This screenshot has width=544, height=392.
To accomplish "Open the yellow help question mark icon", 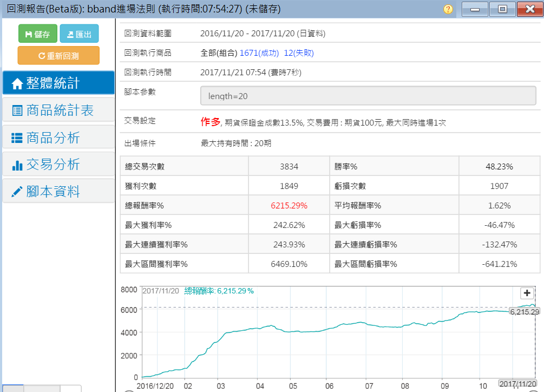I will pos(448,9).
